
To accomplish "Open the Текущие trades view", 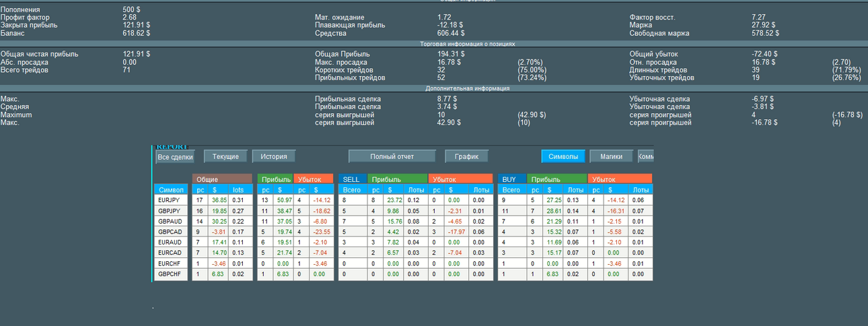I will pos(225,156).
